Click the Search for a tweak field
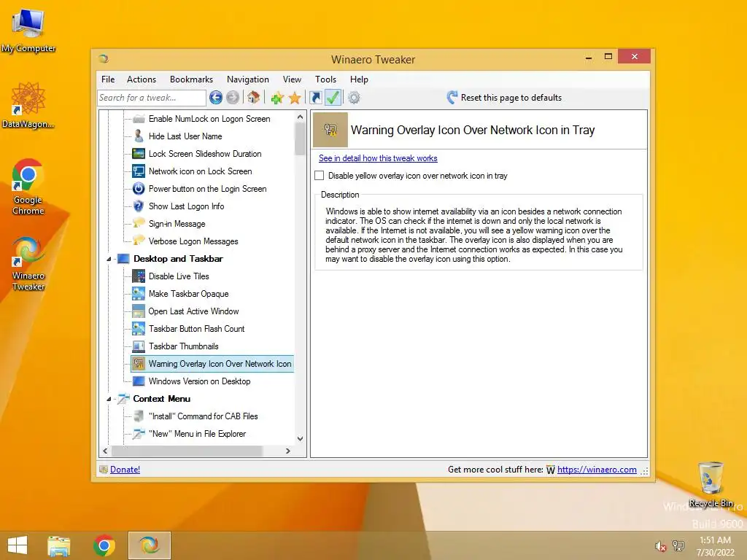 click(x=152, y=98)
